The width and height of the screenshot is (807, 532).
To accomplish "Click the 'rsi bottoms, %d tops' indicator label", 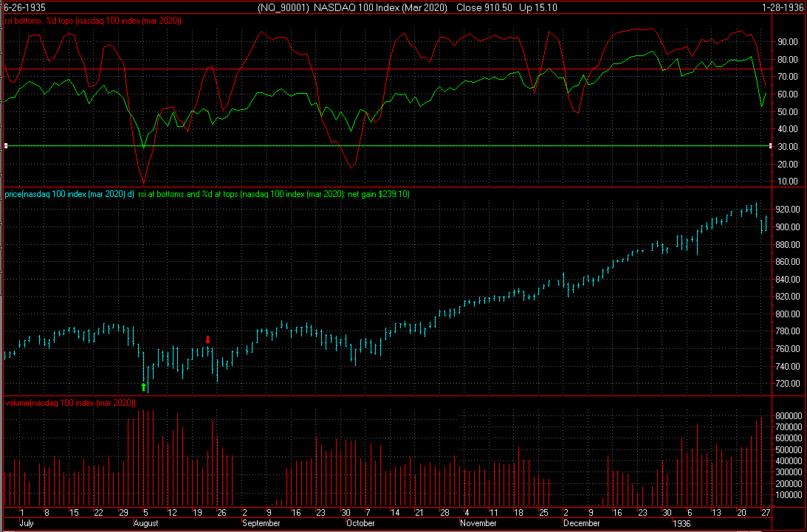I will pyautogui.click(x=93, y=20).
